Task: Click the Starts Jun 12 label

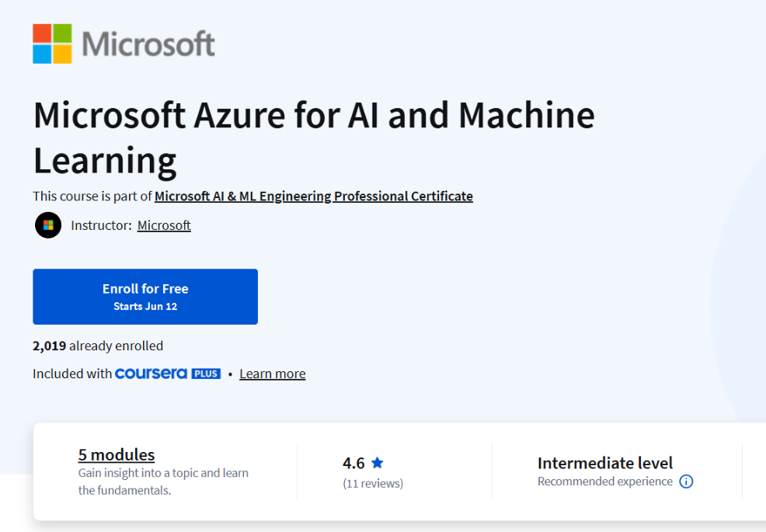Action: 144,305
